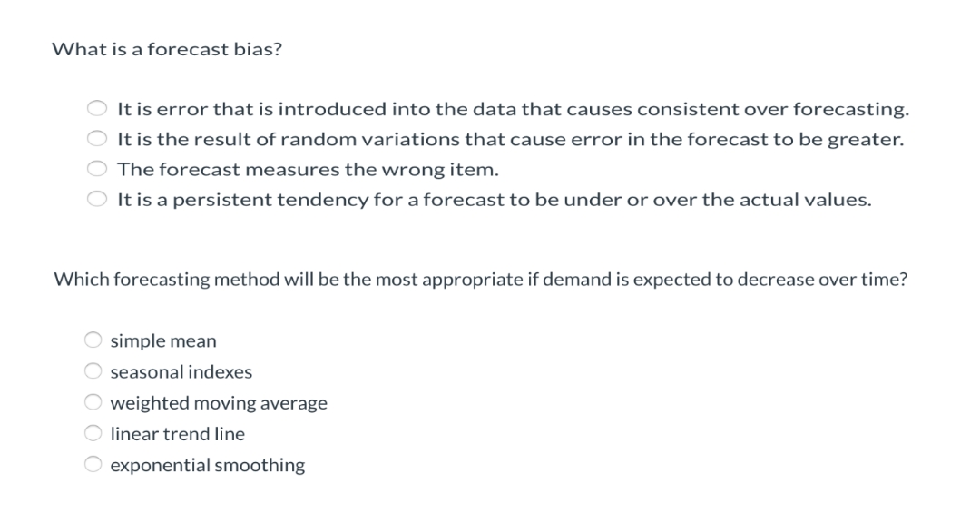The width and height of the screenshot is (980, 523).
Task: Pick the 'linear trend line' option
Action: point(93,433)
